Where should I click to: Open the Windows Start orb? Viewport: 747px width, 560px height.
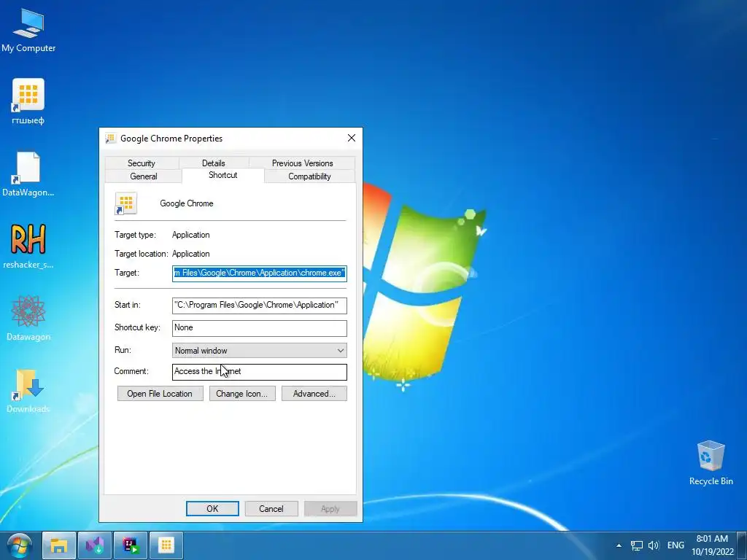[20, 545]
